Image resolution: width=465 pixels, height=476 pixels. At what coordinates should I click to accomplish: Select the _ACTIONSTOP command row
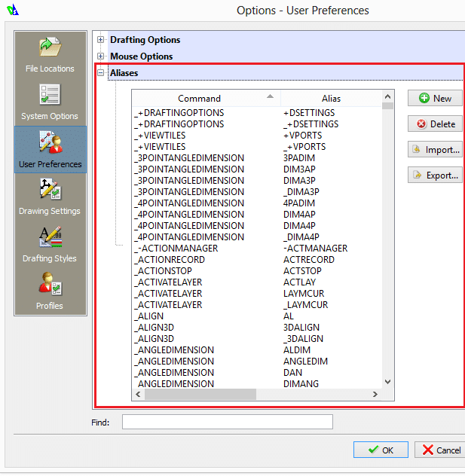tap(257, 271)
